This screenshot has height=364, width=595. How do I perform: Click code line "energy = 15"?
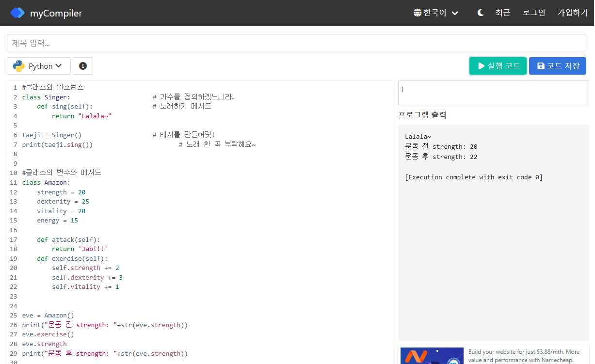point(57,220)
